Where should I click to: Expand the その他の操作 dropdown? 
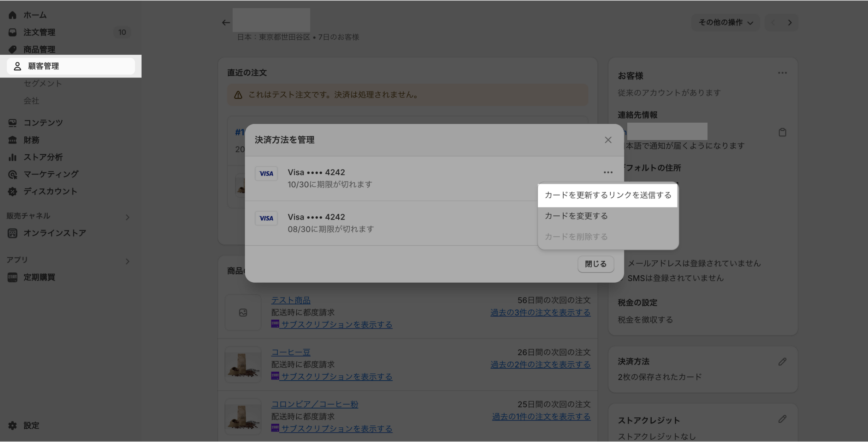(x=725, y=23)
